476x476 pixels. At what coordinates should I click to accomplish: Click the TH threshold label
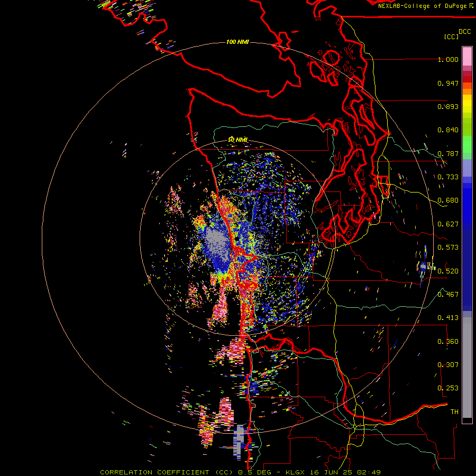click(x=454, y=411)
